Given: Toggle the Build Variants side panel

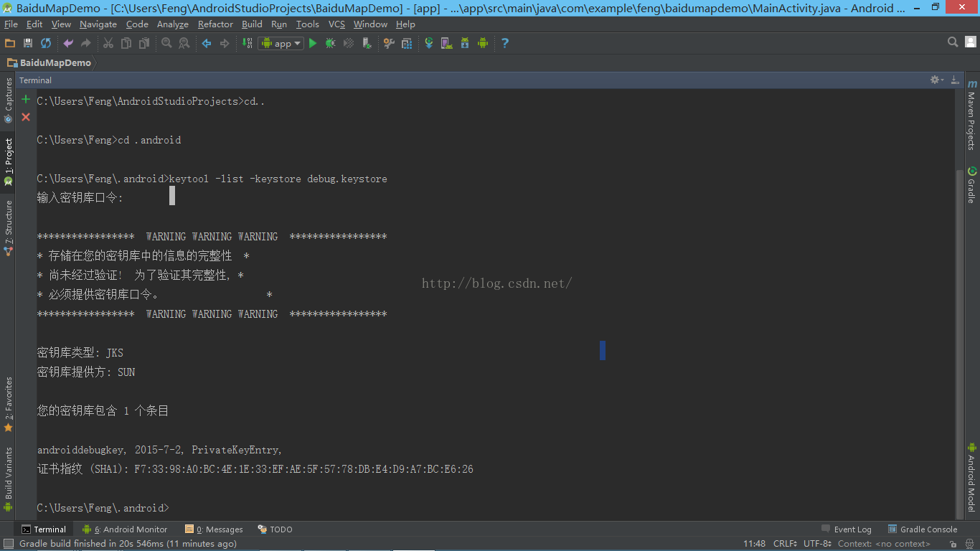Looking at the screenshot, I should [x=8, y=479].
